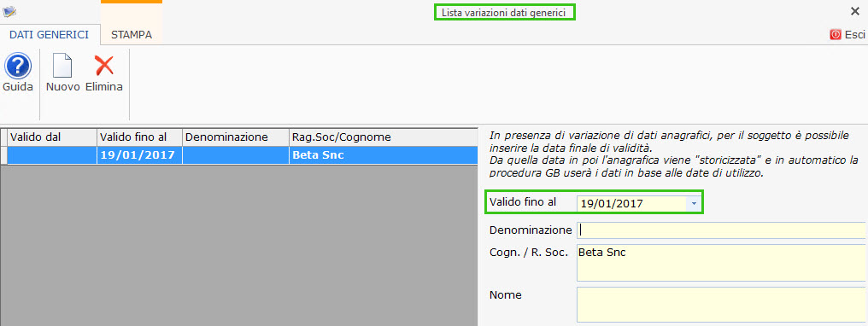The image size is (868, 326).
Task: Click the 19/01/2017 cell in the grid
Action: (139, 155)
